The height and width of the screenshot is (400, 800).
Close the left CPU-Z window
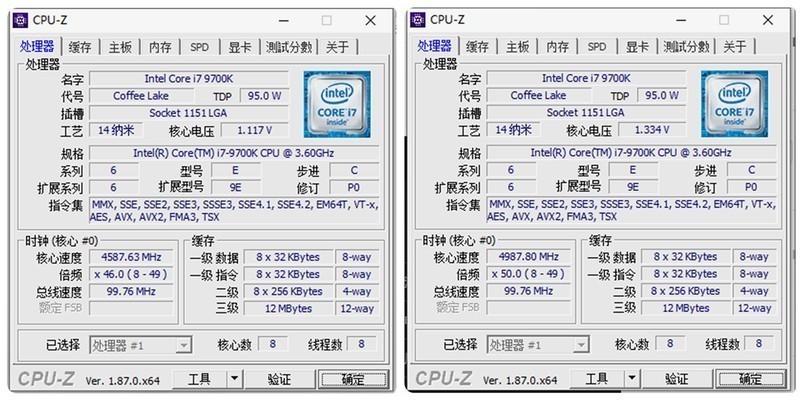370,20
